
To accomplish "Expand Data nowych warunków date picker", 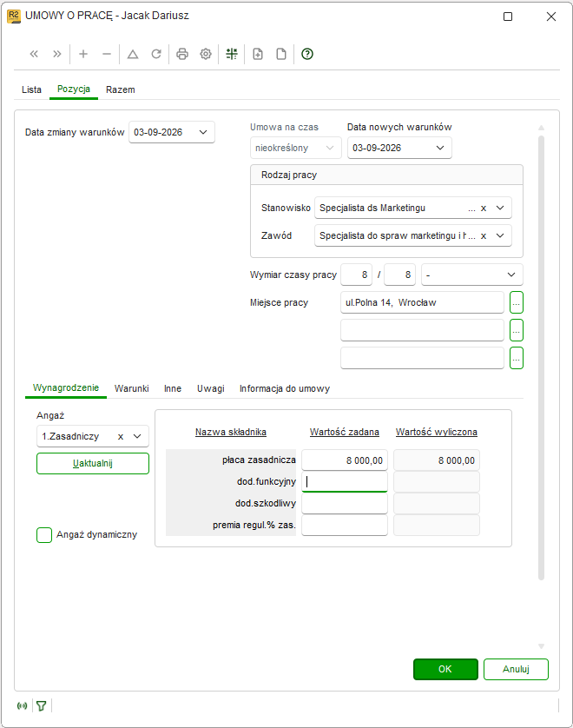I will pyautogui.click(x=440, y=148).
